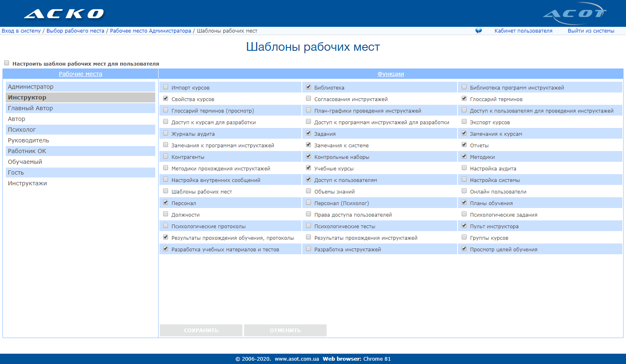This screenshot has width=626, height=364.
Task: Choose the Работник ОК workplace
Action: (81, 151)
